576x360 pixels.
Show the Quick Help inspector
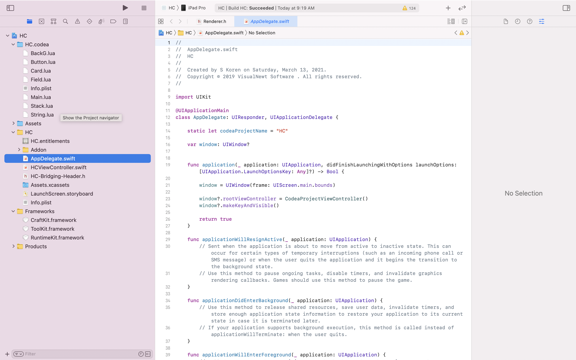(529, 21)
